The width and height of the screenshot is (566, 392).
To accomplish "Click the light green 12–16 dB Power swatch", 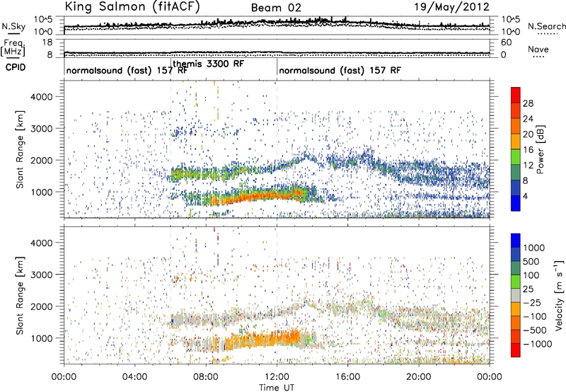I will click(516, 156).
